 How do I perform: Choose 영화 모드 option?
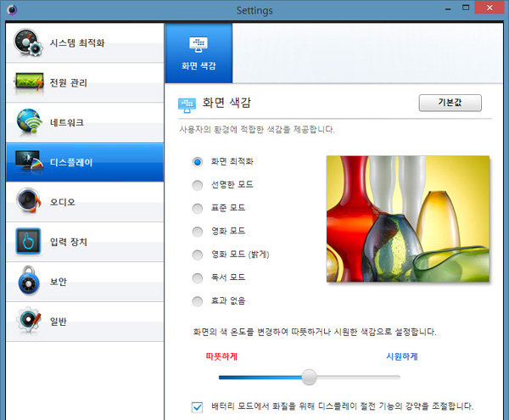198,232
